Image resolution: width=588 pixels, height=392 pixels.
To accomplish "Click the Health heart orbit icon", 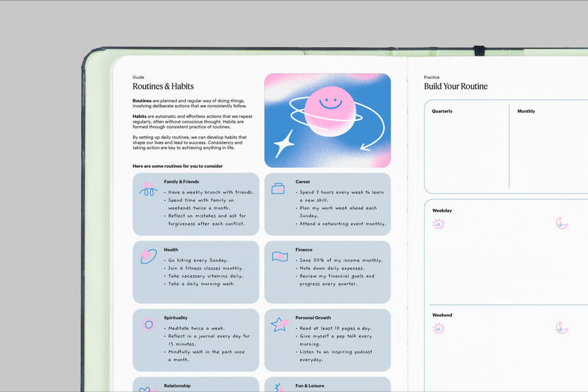I will (148, 256).
